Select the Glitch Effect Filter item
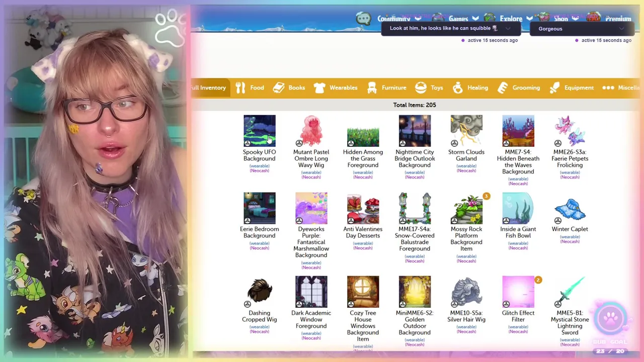Screen dimensions: 644x362 coord(518,292)
